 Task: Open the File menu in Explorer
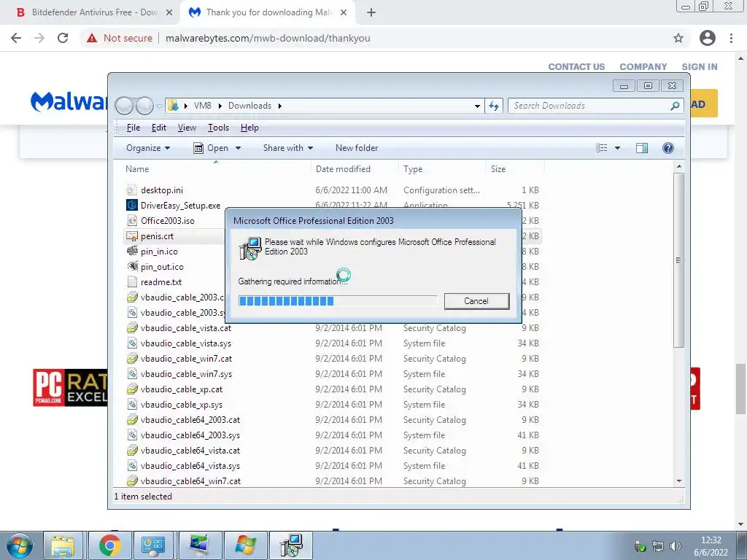coord(133,128)
